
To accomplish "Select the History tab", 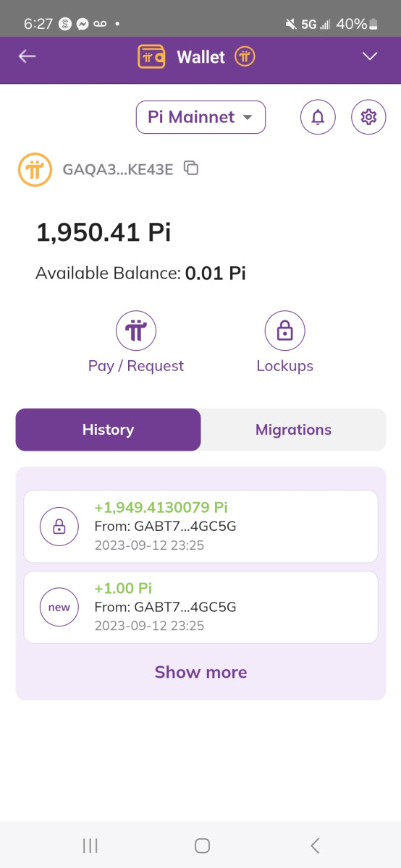I will pyautogui.click(x=108, y=430).
